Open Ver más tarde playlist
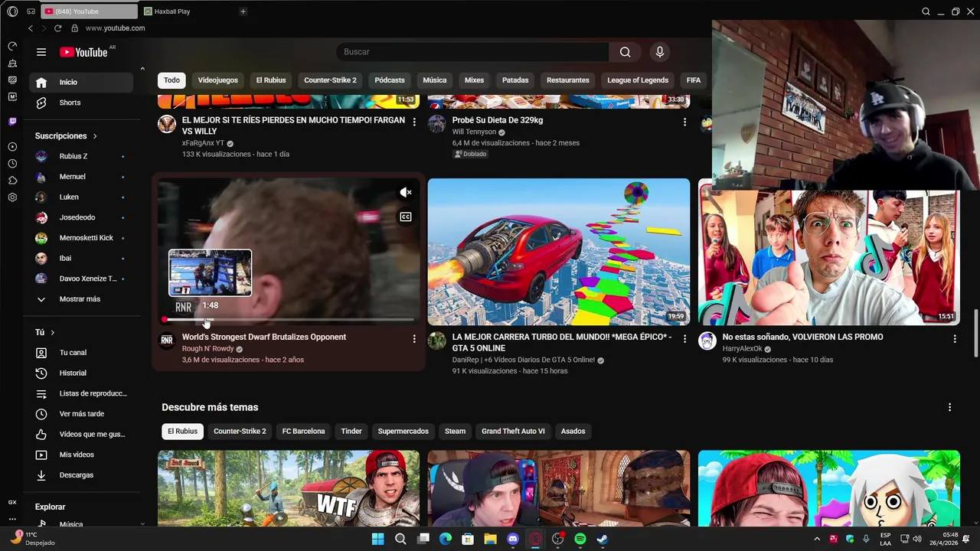980x551 pixels. [x=80, y=414]
